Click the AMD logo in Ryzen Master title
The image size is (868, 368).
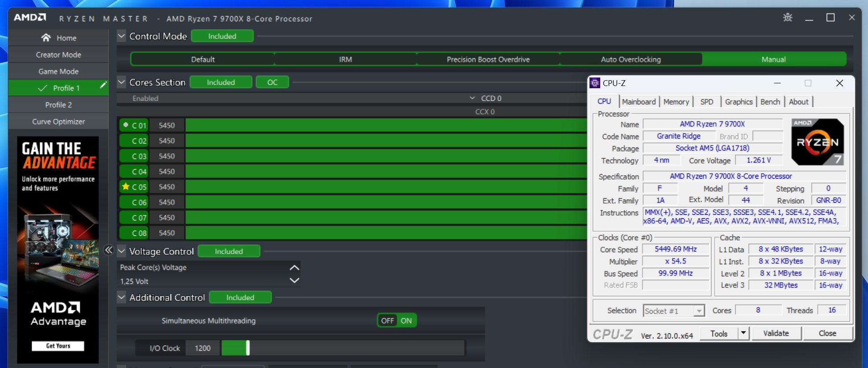coord(30,17)
